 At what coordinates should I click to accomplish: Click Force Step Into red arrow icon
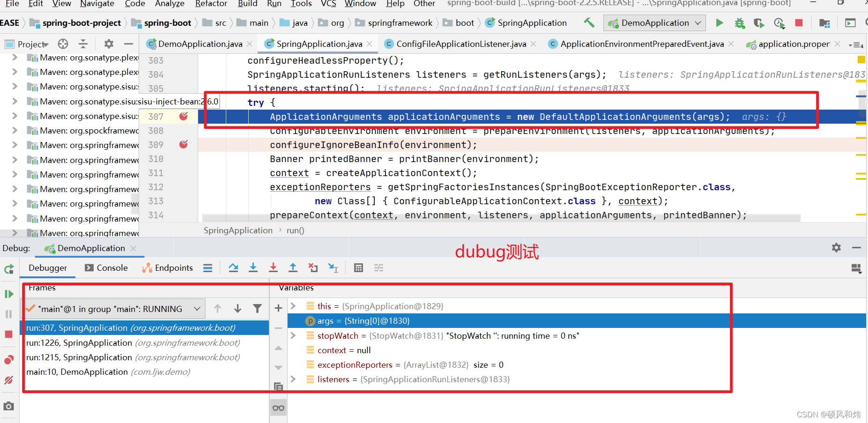(273, 268)
